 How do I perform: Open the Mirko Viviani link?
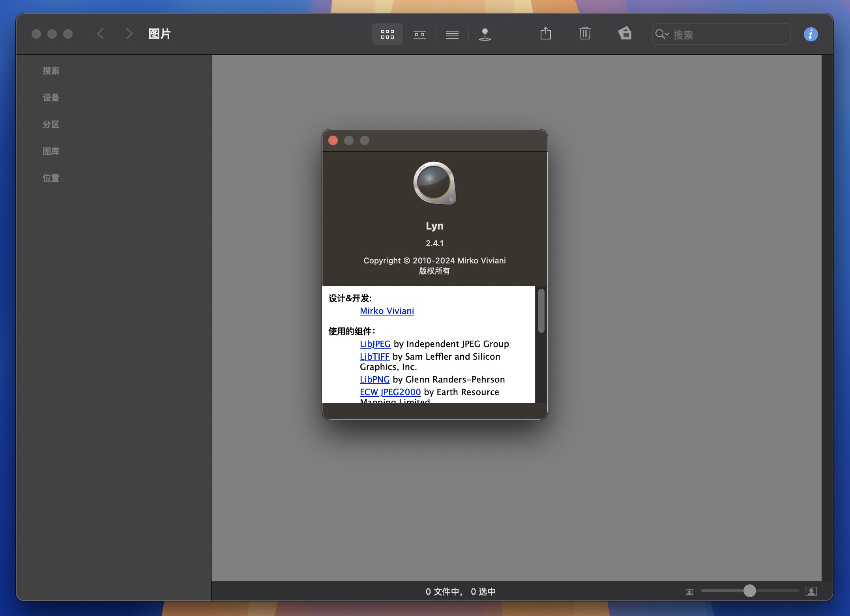pyautogui.click(x=387, y=311)
